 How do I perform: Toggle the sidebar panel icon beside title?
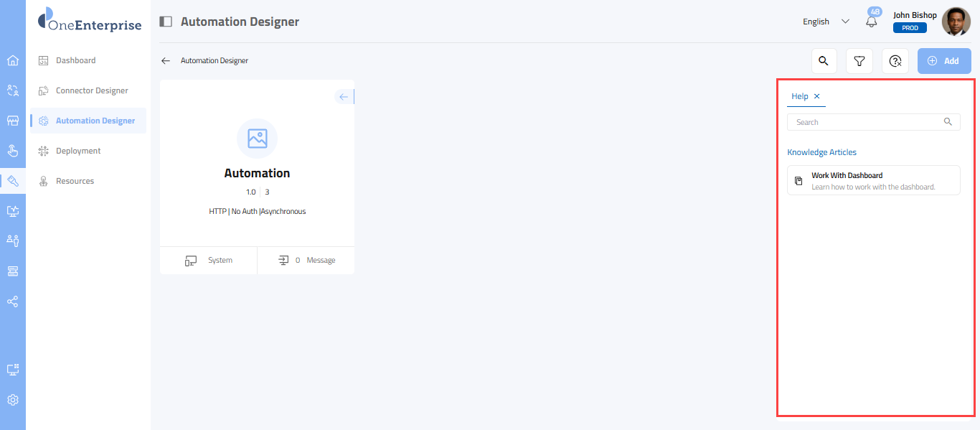click(x=166, y=22)
